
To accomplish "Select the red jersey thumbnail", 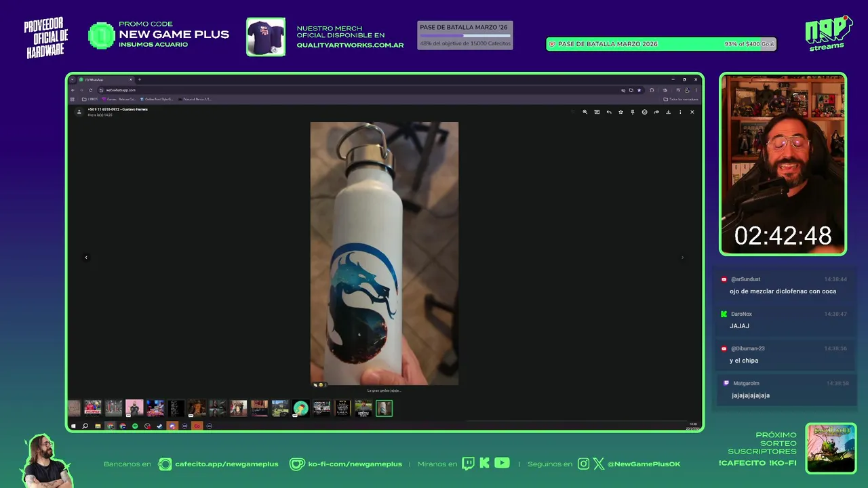I will [x=93, y=408].
